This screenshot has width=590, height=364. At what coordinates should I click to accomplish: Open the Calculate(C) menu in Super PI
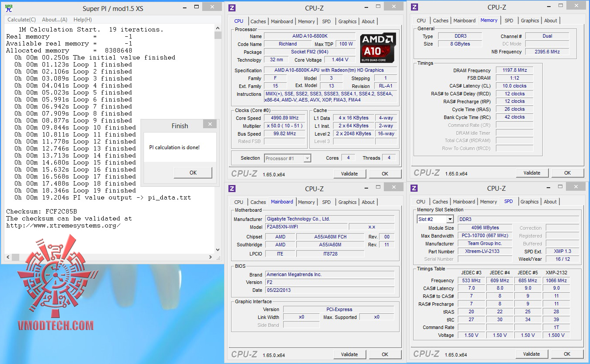(21, 20)
